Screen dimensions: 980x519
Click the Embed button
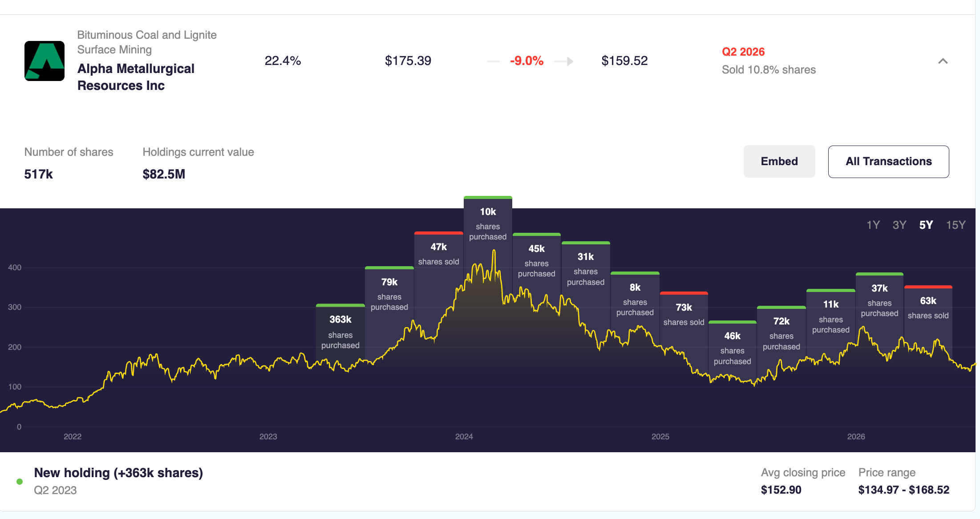pos(779,161)
